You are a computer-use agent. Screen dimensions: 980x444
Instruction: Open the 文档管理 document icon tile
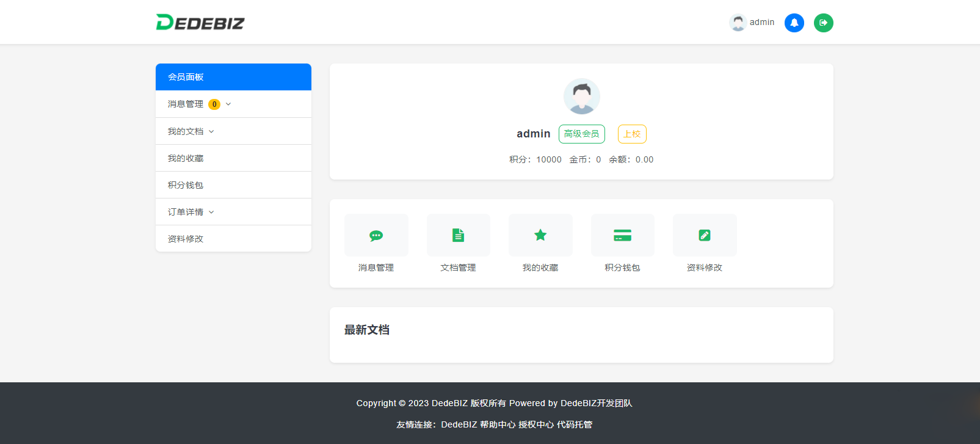[x=459, y=235]
